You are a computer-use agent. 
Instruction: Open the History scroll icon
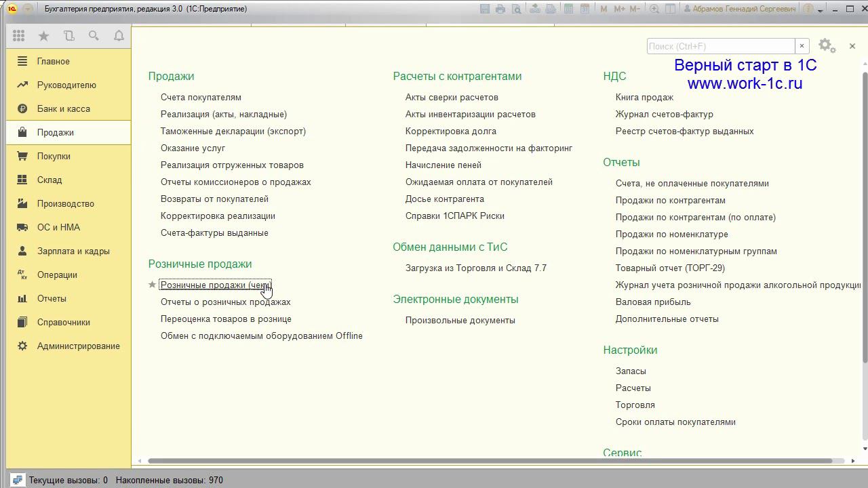coord(68,36)
